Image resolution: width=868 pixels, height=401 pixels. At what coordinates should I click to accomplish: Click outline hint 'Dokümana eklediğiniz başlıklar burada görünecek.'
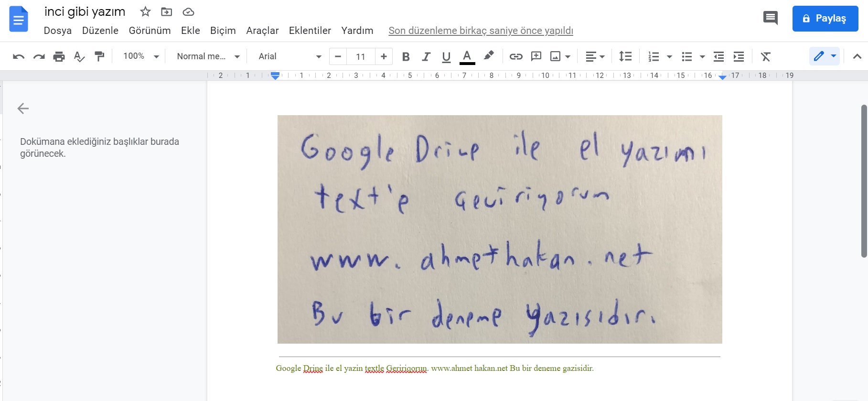(x=99, y=147)
